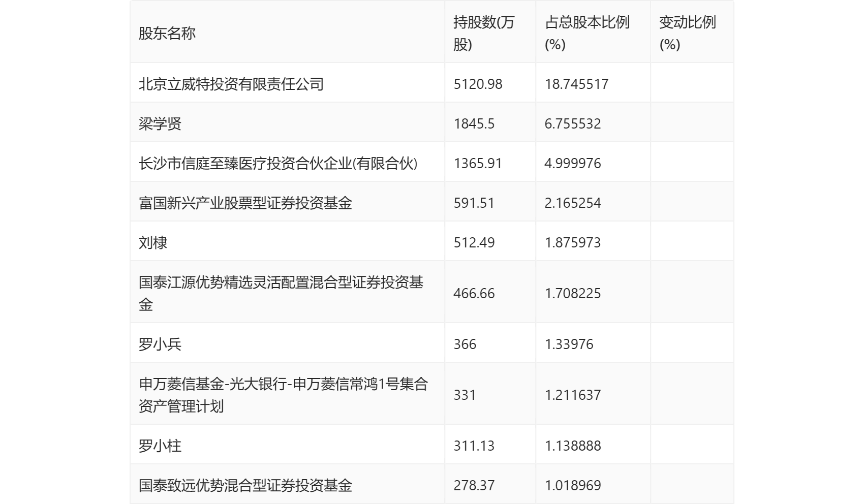
Task: Click the percentage 6.755532
Action: click(573, 123)
